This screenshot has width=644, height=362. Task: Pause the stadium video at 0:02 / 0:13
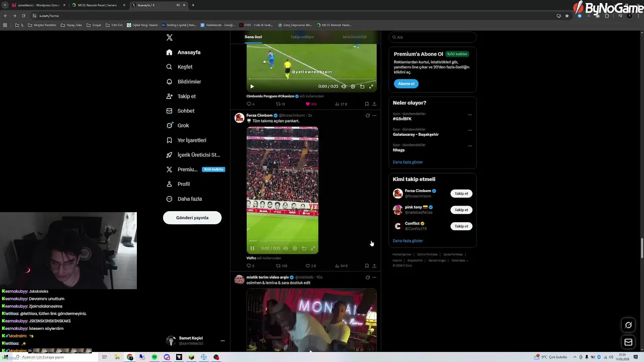252,248
